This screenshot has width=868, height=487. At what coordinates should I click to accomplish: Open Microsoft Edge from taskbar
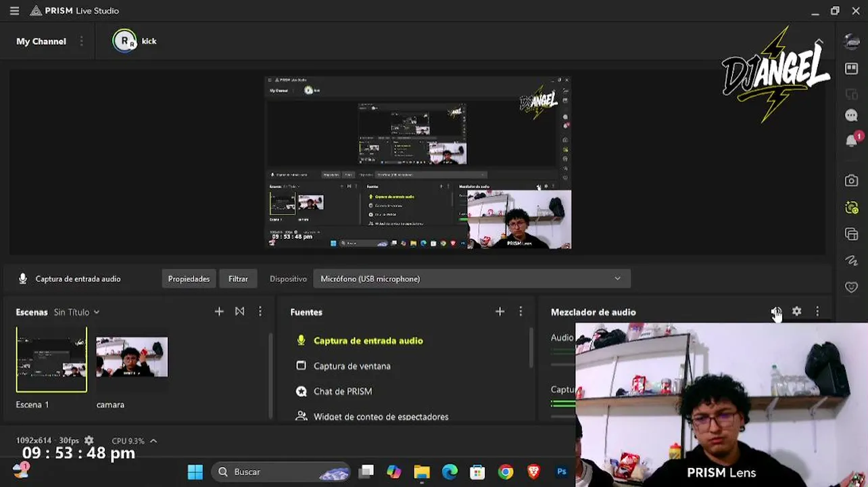(x=450, y=472)
